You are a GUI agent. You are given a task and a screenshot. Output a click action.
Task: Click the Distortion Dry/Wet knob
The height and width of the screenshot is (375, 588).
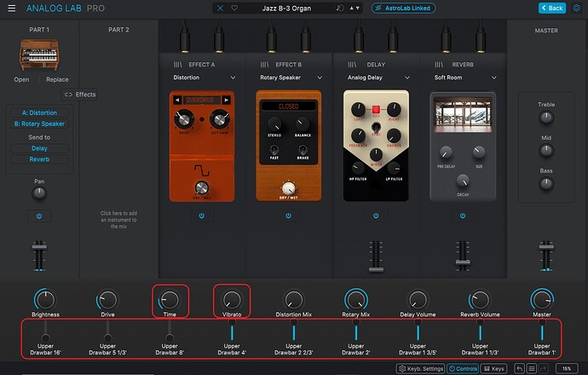pos(201,187)
